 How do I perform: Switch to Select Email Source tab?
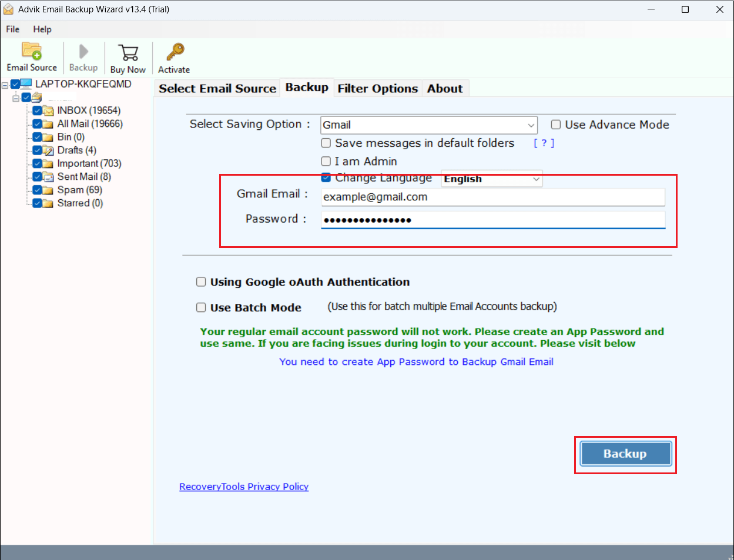point(217,89)
